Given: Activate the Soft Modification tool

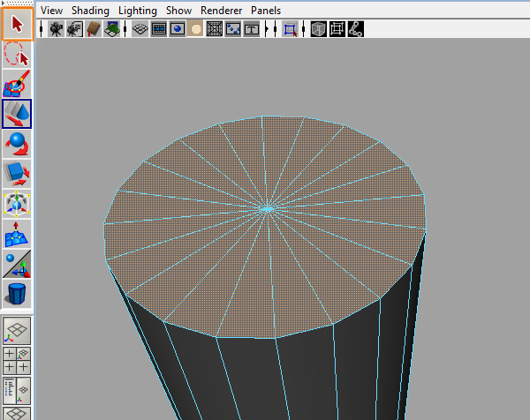Looking at the screenshot, I should (x=17, y=234).
